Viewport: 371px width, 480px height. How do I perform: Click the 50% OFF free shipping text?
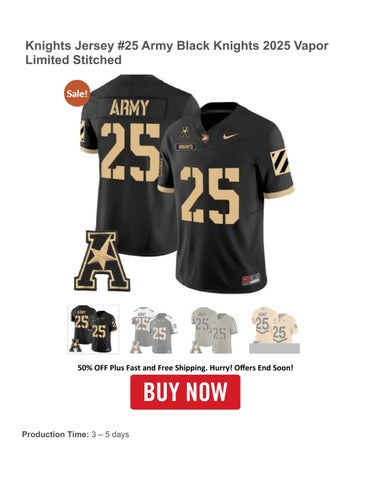(x=185, y=368)
